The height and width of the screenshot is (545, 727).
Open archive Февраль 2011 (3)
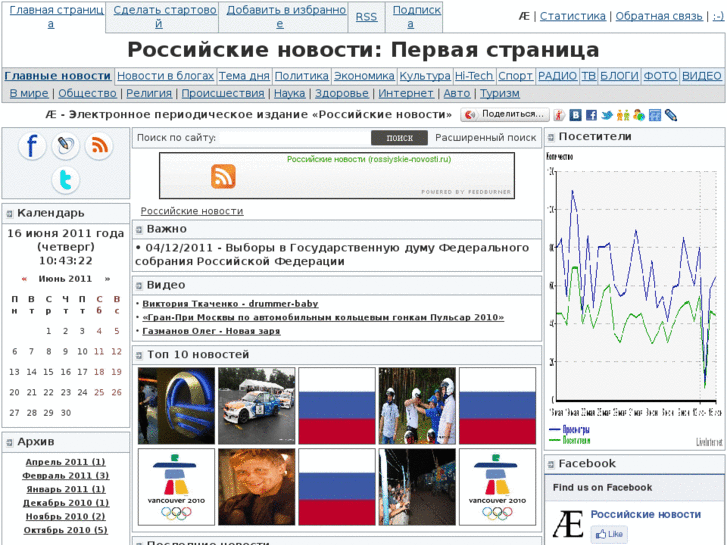point(65,475)
